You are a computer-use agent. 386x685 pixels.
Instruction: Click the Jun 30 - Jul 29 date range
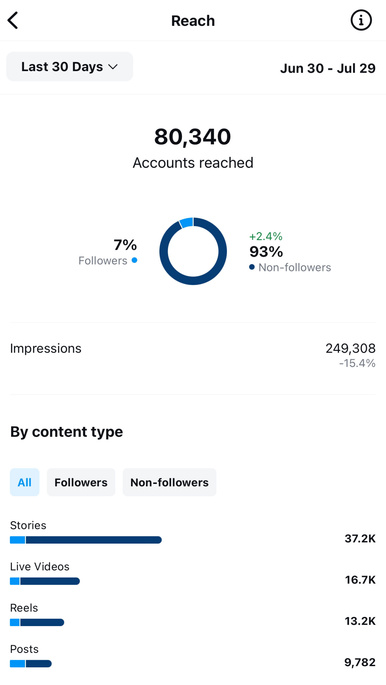click(327, 69)
